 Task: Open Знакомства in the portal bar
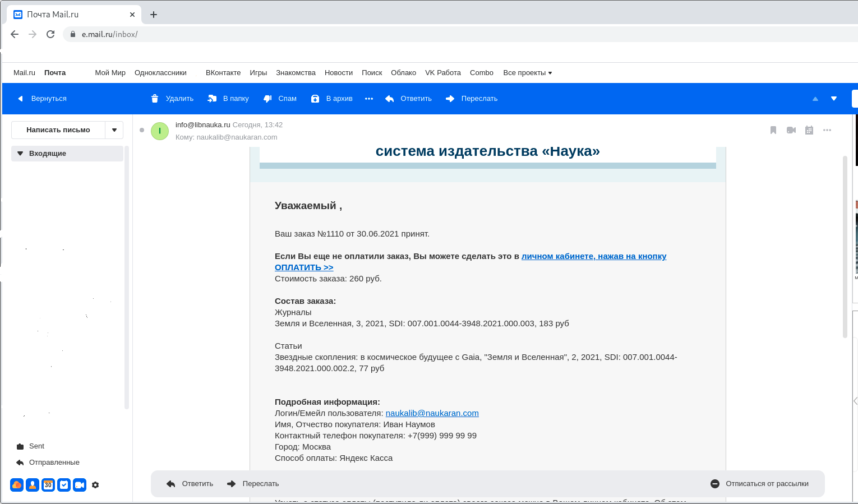[x=296, y=73]
